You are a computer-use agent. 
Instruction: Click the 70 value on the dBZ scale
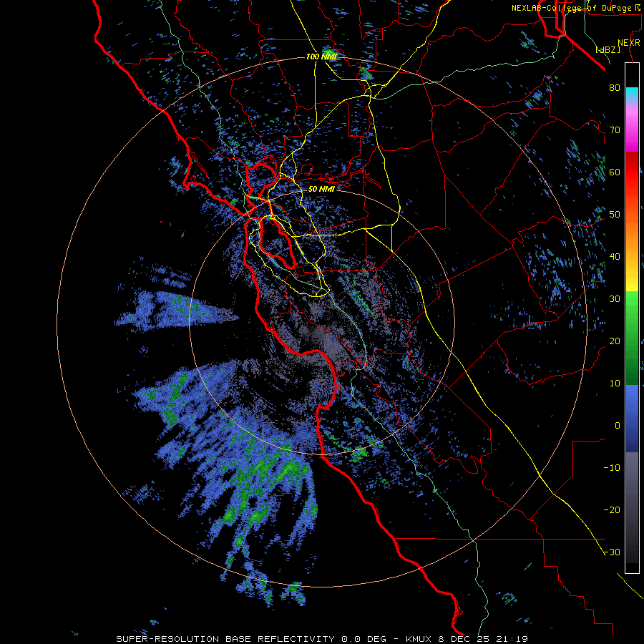615,130
